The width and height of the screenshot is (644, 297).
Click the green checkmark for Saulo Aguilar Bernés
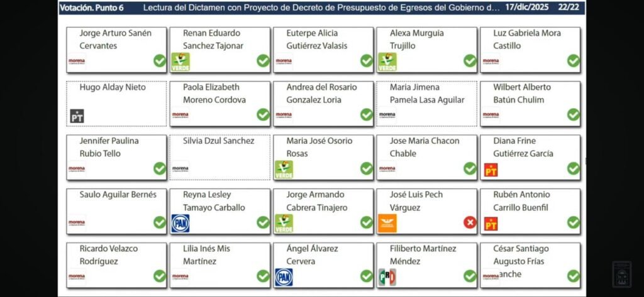(160, 222)
